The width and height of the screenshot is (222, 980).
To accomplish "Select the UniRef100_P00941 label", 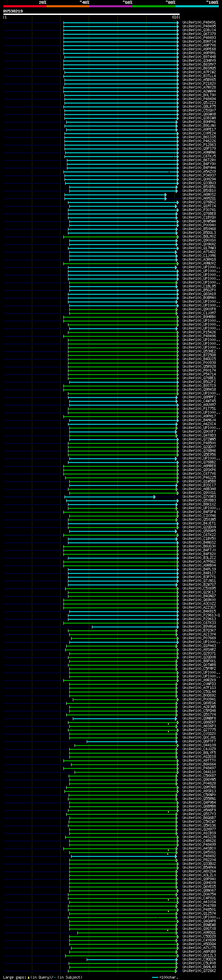I will pos(199,699).
